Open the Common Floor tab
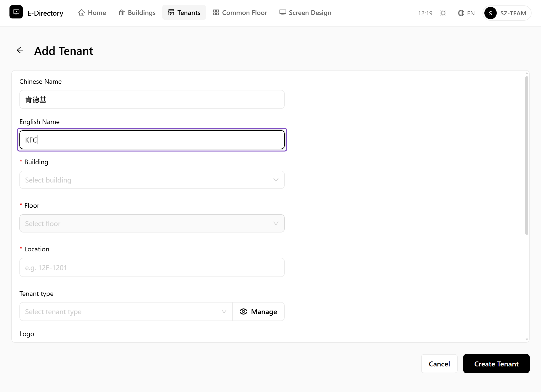Image resolution: width=541 pixels, height=392 pixels. [240, 12]
